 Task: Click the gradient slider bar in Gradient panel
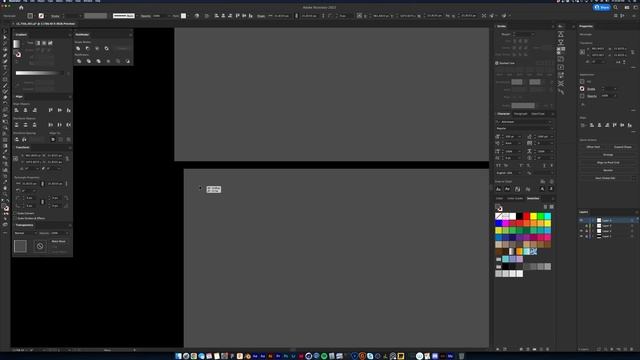40,73
